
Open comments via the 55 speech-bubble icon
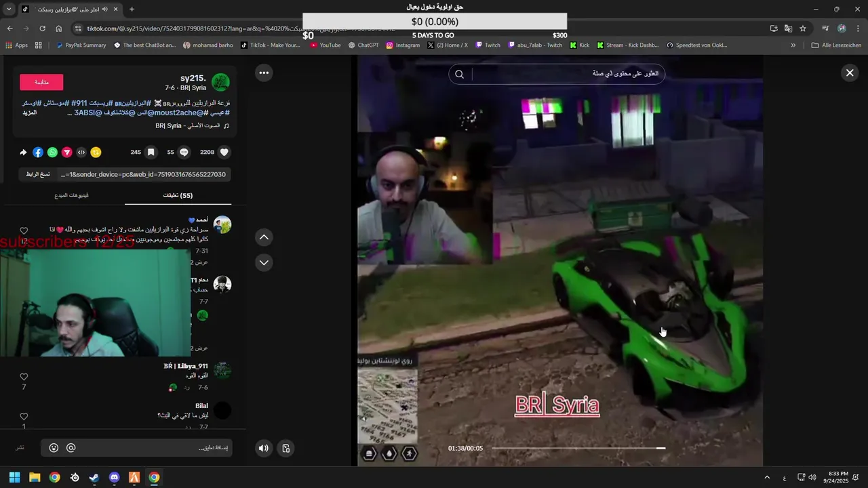coord(184,152)
